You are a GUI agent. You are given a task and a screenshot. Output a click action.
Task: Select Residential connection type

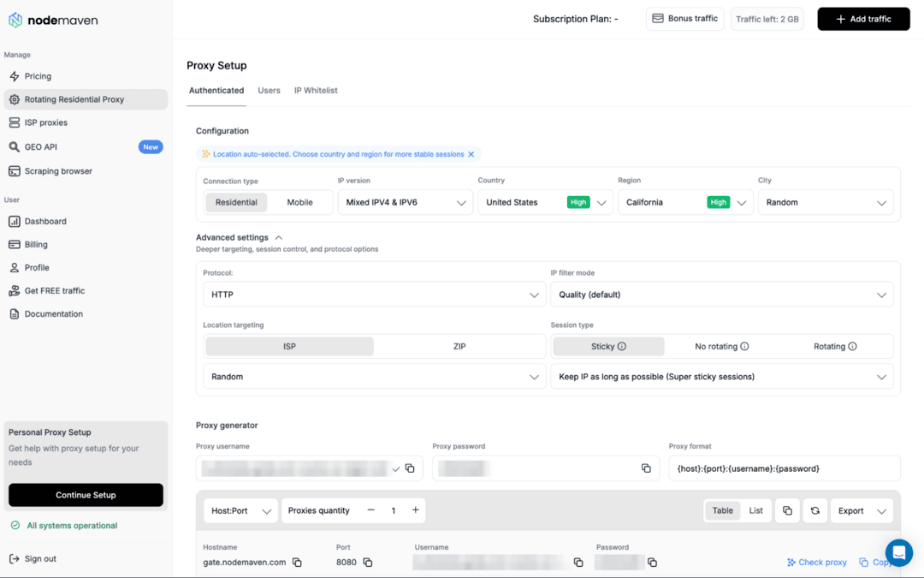pos(236,202)
